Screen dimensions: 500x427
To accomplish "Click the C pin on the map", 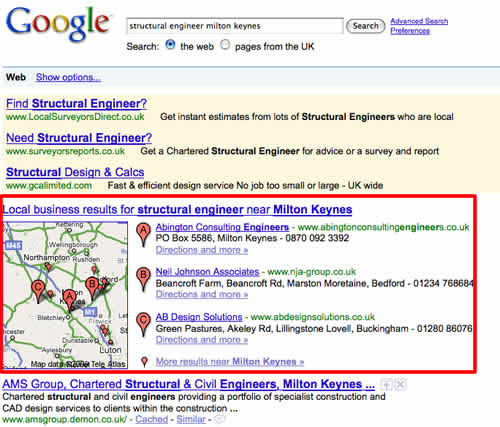I will [x=38, y=291].
